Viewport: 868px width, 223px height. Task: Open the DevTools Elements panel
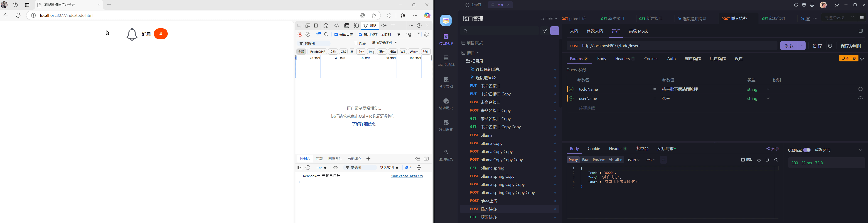click(x=337, y=26)
